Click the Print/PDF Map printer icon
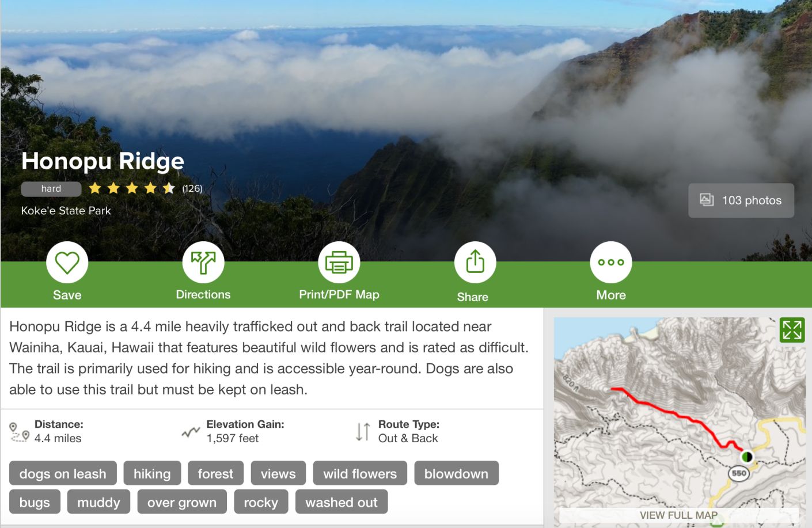Viewport: 812px width, 528px height. (339, 263)
